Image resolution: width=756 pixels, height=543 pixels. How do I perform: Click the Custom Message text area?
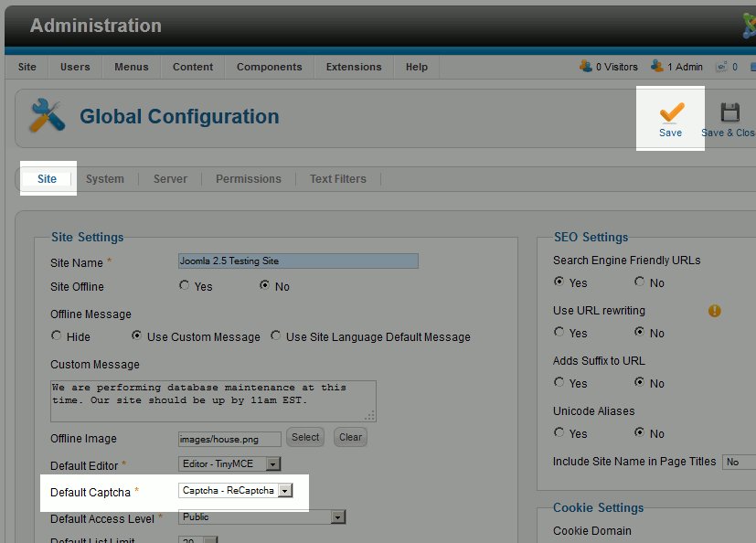pyautogui.click(x=212, y=400)
